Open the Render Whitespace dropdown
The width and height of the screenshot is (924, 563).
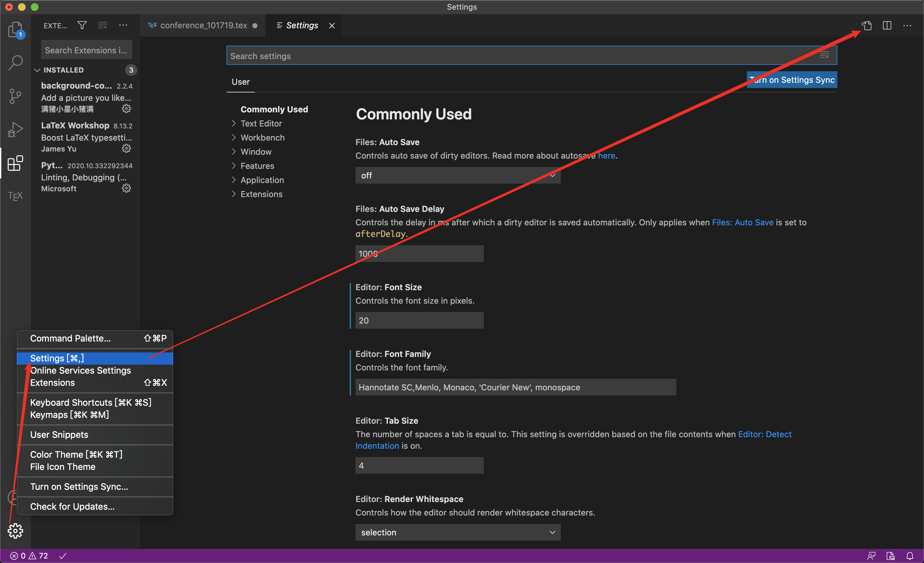pos(458,532)
